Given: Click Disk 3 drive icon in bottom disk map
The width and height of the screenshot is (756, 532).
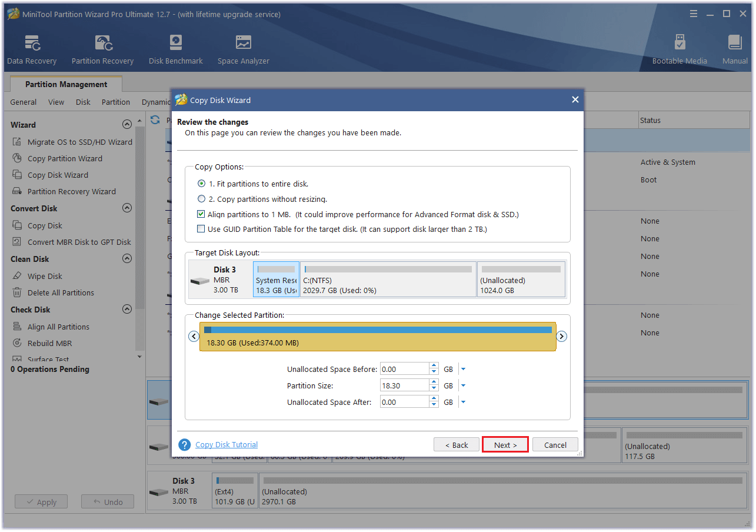Looking at the screenshot, I should (x=159, y=492).
